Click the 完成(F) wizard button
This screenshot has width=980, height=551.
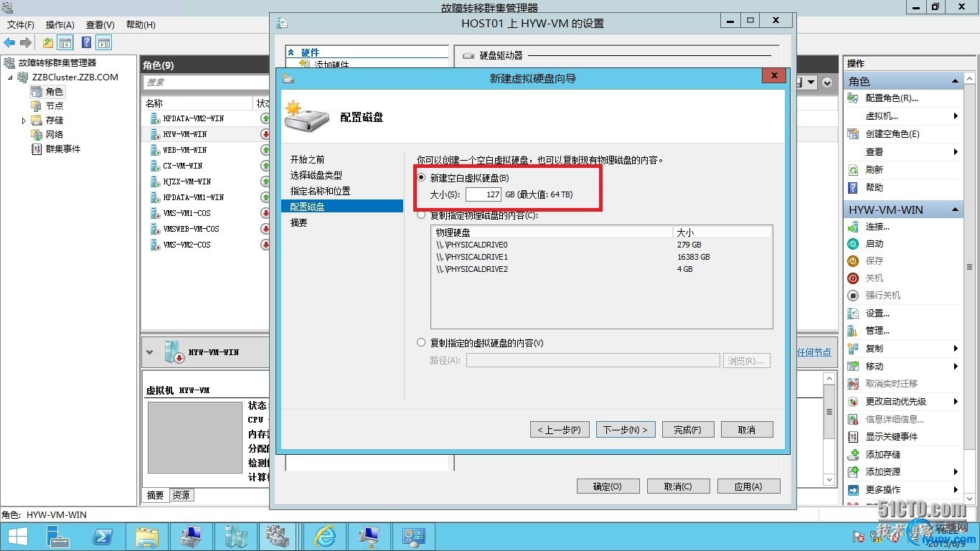[687, 430]
